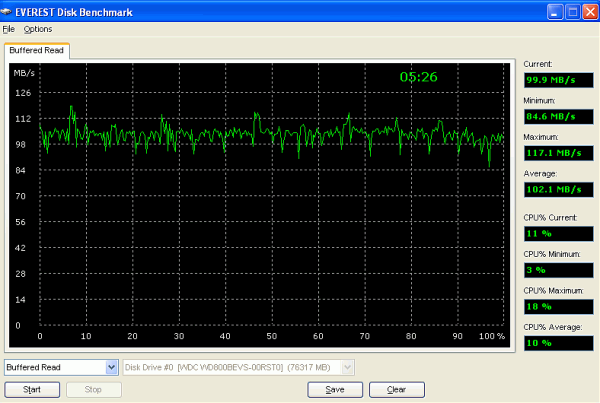Click the CPU% Current value 11 %
The image size is (600, 403).
click(x=559, y=233)
